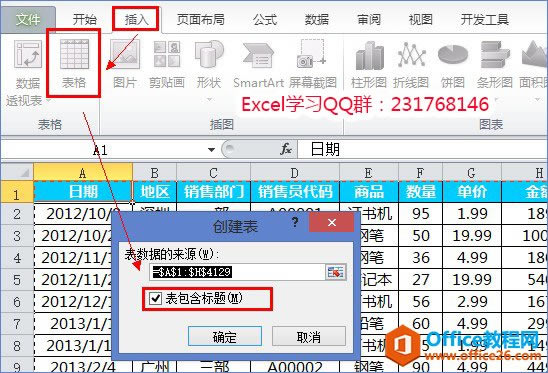Select row 4 header
The height and width of the screenshot is (373, 548).
tap(17, 258)
